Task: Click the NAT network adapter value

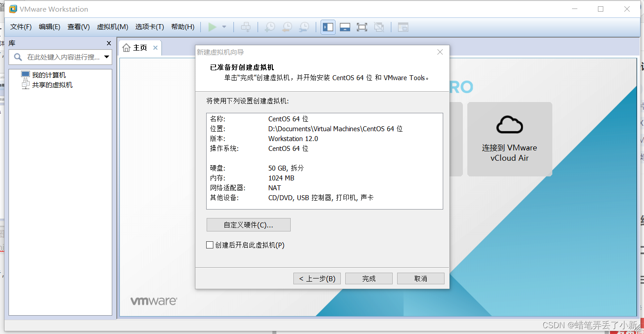Action: [275, 188]
